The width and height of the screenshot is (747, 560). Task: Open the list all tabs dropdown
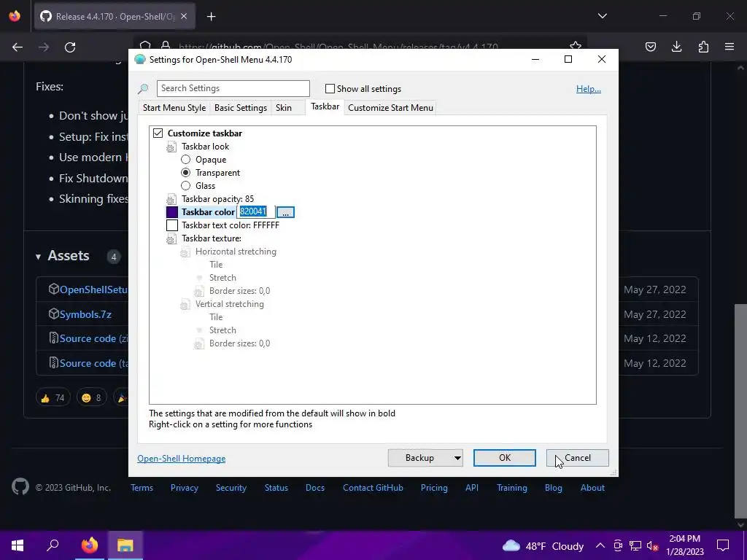point(602,16)
